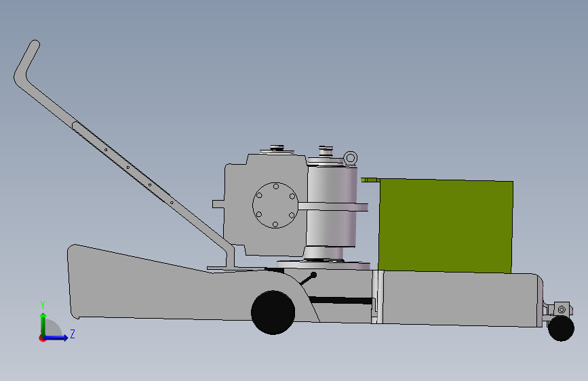
Task: Select the lifting eye ring on the cylinder
Action: pos(350,158)
